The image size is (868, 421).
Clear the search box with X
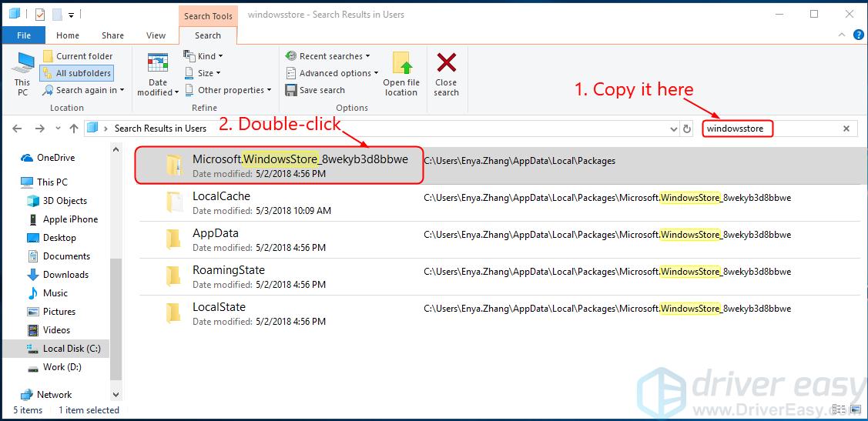846,129
